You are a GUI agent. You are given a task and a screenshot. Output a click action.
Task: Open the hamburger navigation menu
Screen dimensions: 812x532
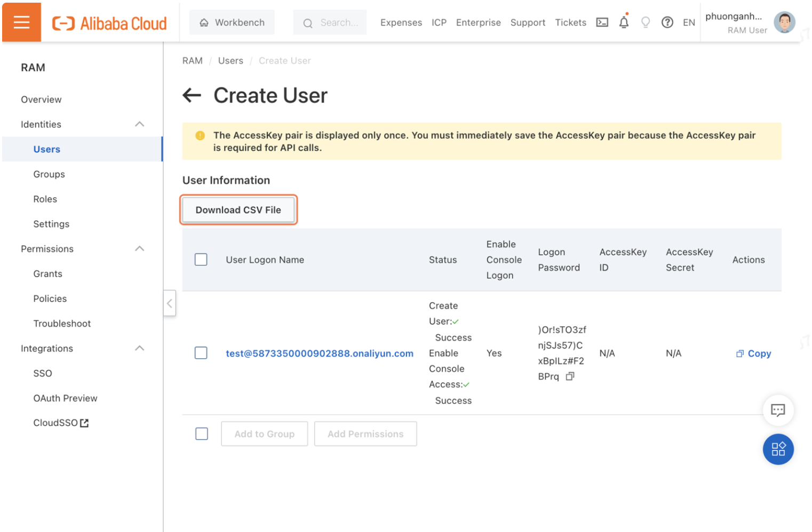(x=21, y=22)
